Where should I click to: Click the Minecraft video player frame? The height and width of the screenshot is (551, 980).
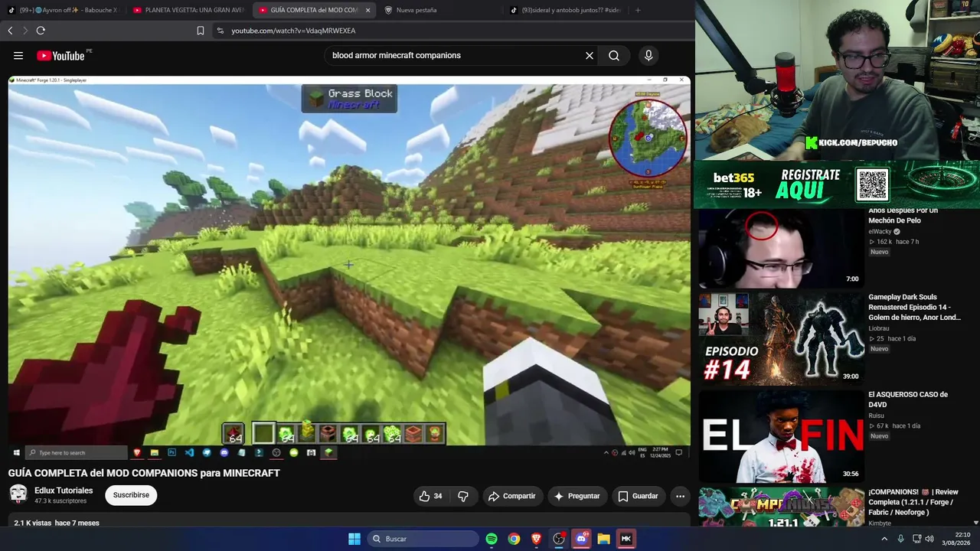tap(349, 267)
